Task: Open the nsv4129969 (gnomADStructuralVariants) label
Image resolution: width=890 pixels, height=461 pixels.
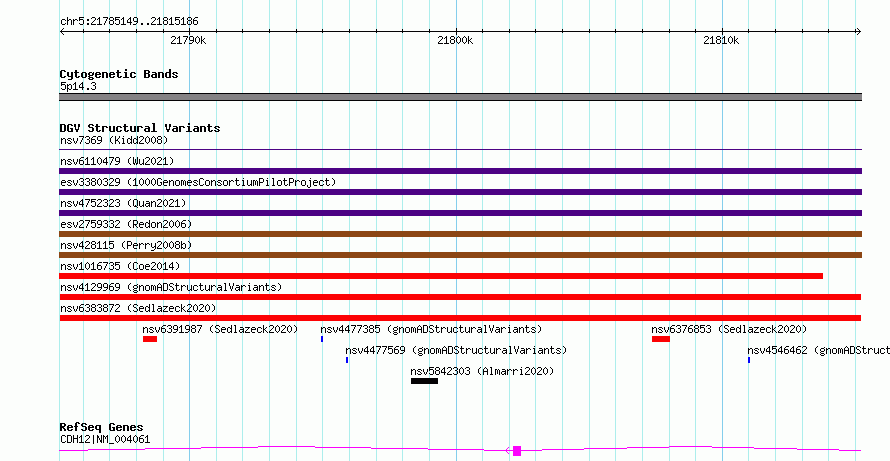Action: 171,287
